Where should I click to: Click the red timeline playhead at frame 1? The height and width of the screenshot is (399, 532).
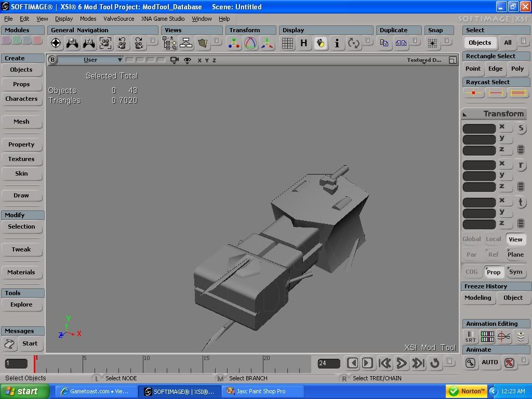(35, 364)
